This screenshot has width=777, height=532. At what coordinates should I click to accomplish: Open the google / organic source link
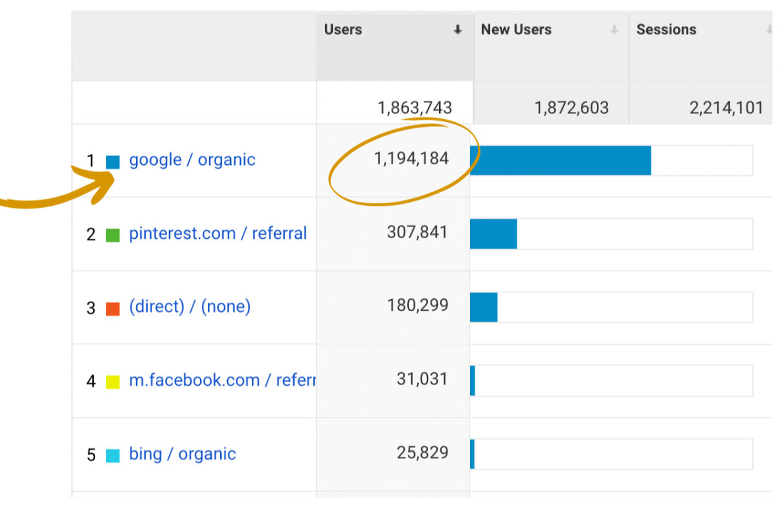[192, 160]
